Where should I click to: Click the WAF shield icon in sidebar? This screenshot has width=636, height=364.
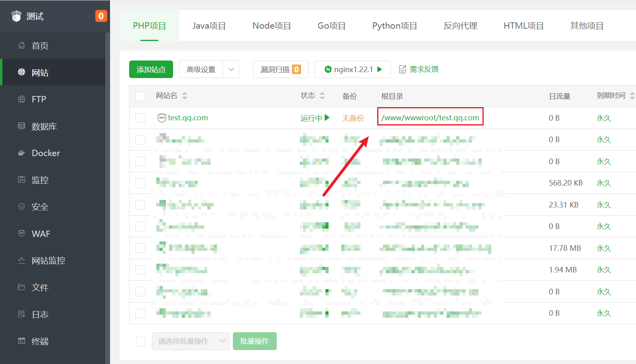click(x=22, y=233)
